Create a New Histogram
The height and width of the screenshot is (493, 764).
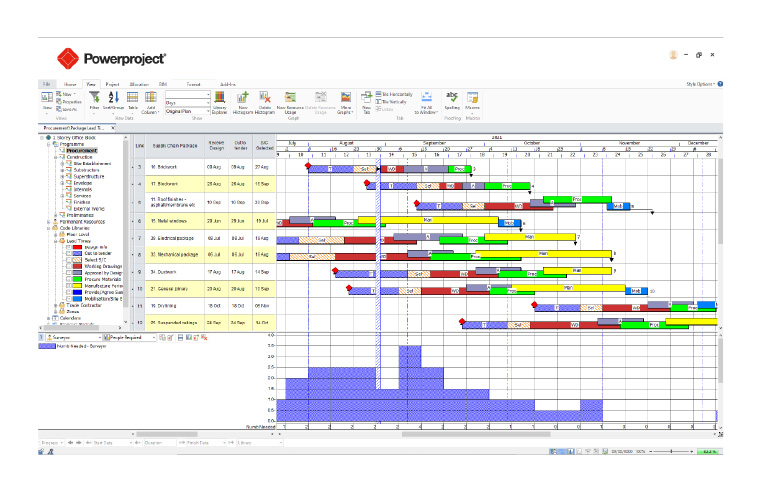click(x=243, y=98)
